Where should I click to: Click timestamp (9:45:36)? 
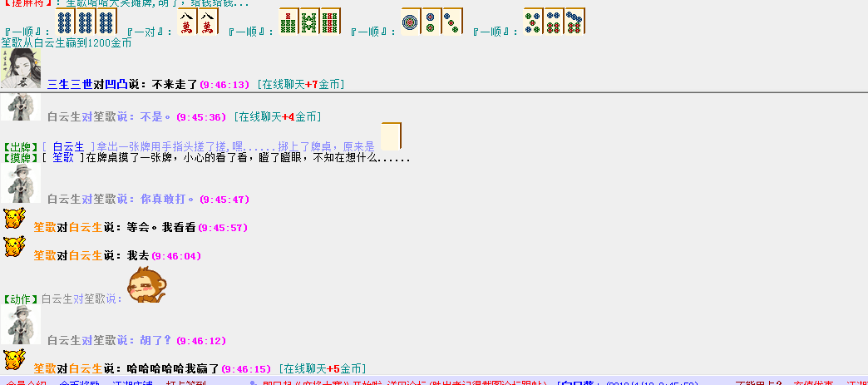coord(201,117)
